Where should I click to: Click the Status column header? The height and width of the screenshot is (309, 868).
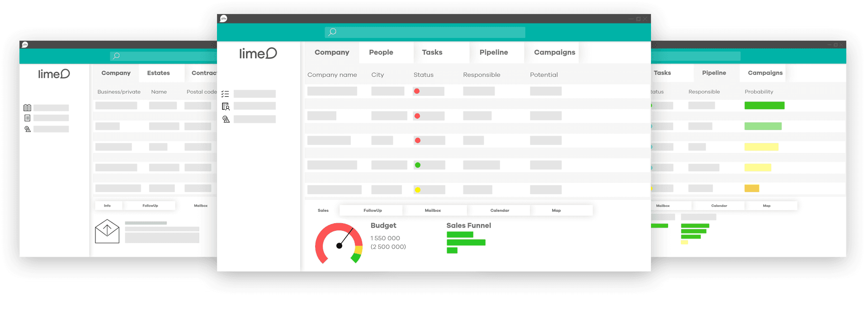(423, 75)
